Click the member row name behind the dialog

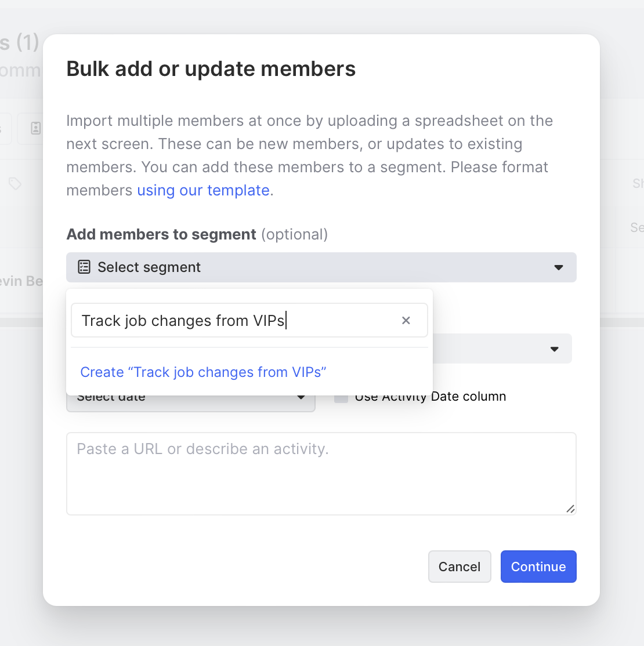tap(21, 281)
